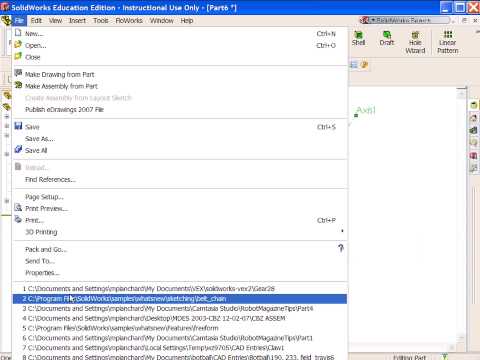This screenshot has width=480, height=360.
Task: Click the Axis1 label in viewport
Action: (x=366, y=110)
